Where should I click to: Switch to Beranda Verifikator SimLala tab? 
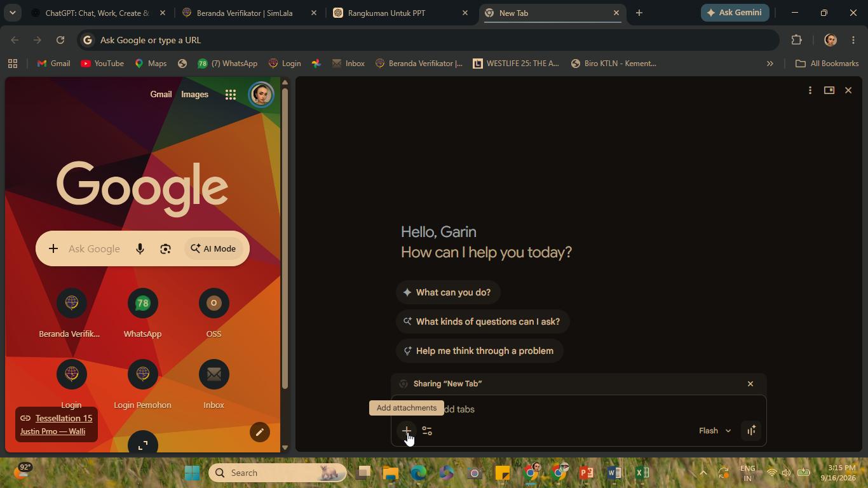[249, 13]
